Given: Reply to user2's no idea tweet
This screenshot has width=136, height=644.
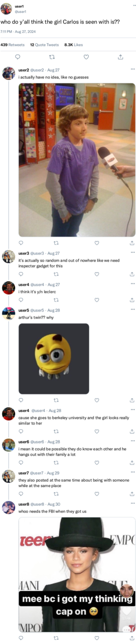Looking at the screenshot, I should coord(21,243).
